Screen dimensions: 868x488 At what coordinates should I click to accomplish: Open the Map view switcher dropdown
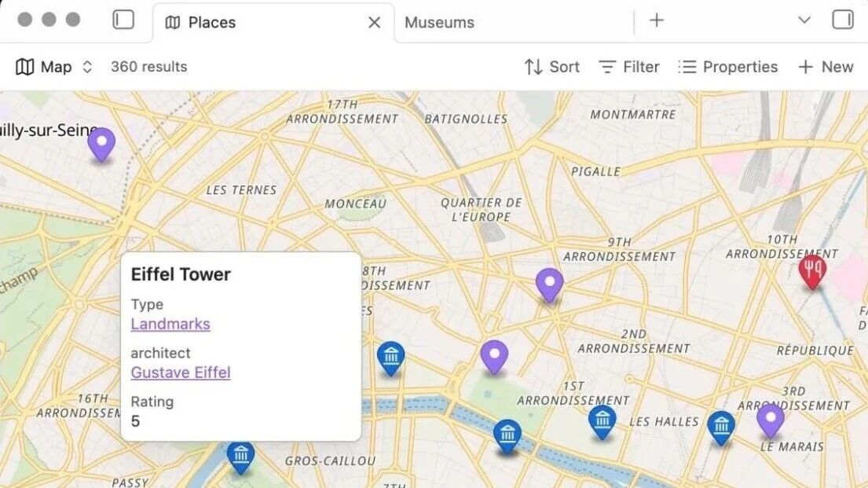54,67
